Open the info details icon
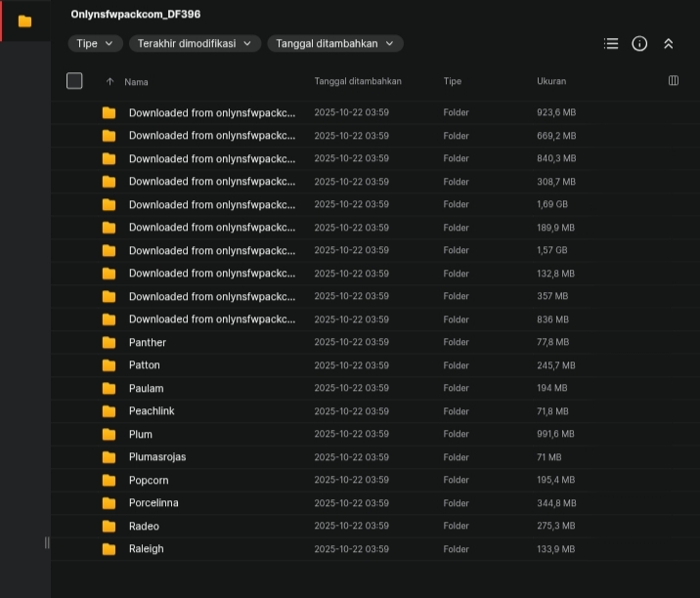Viewport: 700px width, 598px height. (x=639, y=44)
